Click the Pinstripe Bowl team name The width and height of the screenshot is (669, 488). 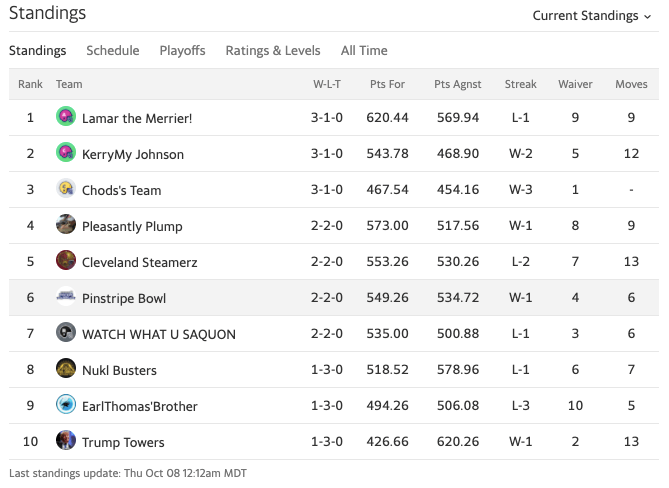124,298
